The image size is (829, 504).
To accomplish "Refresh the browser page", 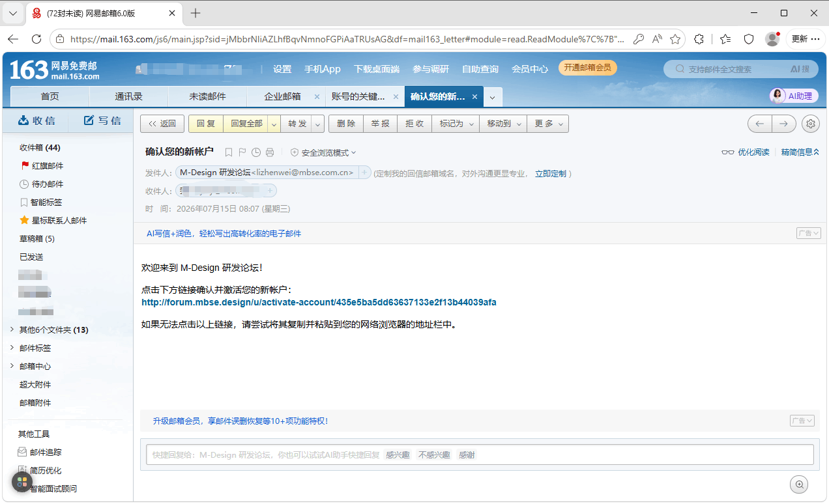I will [36, 39].
